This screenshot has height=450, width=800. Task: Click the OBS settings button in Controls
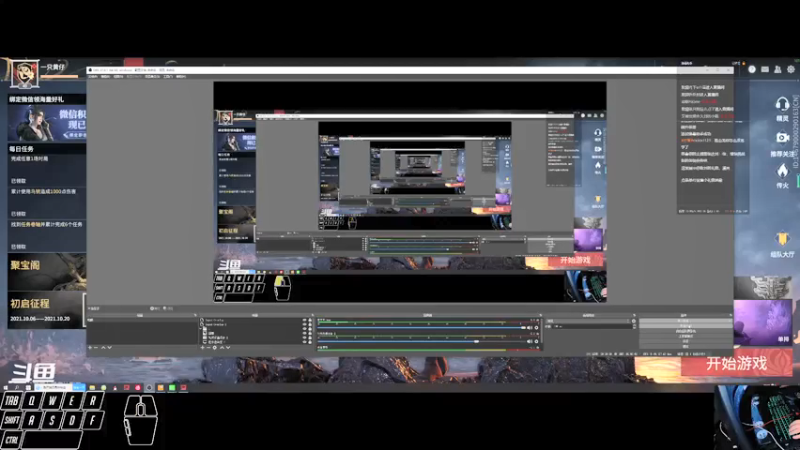coord(685,341)
